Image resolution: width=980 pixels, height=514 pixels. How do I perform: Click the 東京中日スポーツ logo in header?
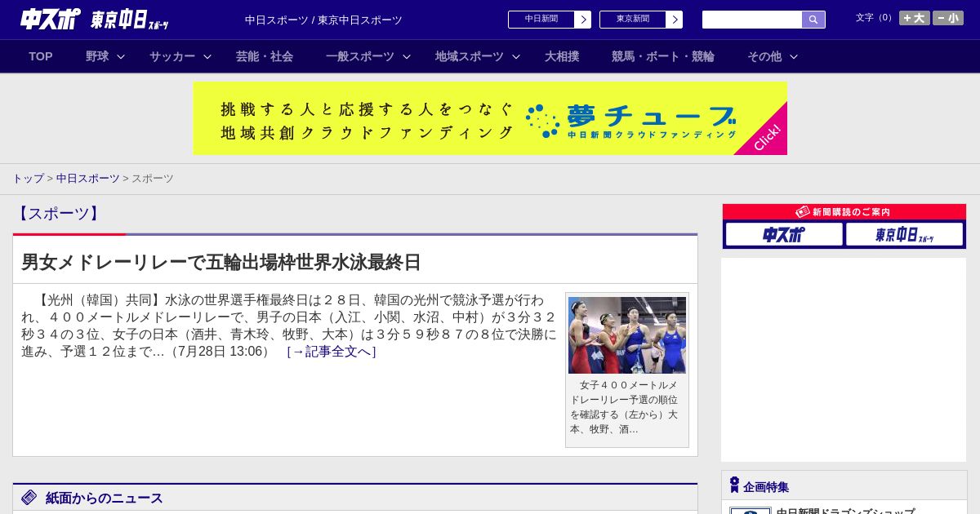coord(130,20)
